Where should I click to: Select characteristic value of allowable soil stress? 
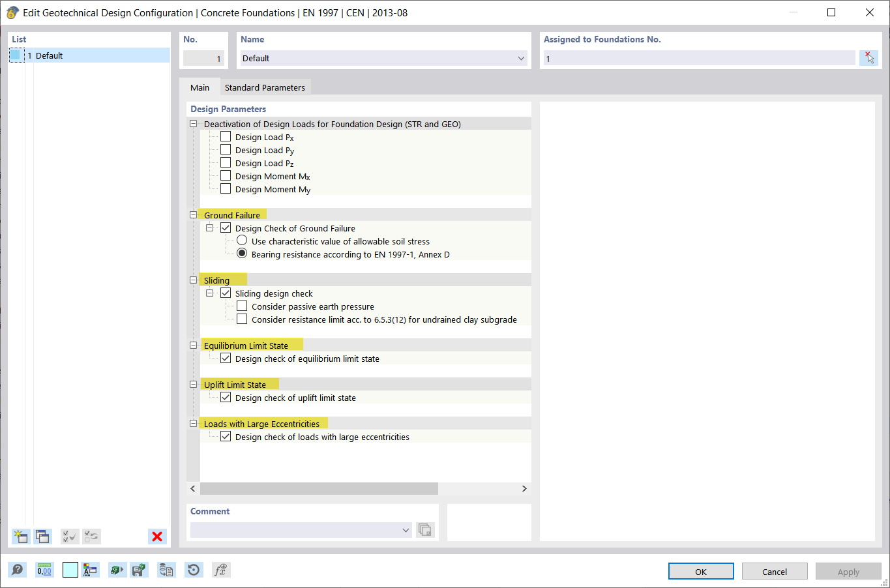[x=242, y=241]
